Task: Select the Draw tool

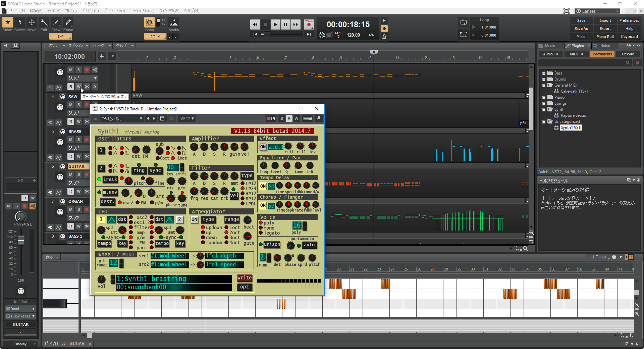Action: coord(56,22)
